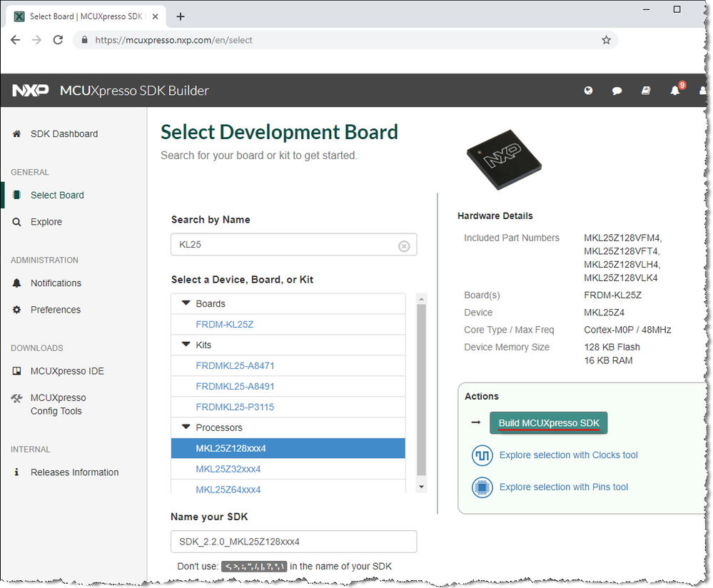The image size is (713, 588).
Task: Click the list scroll up arrow
Action: (x=421, y=299)
